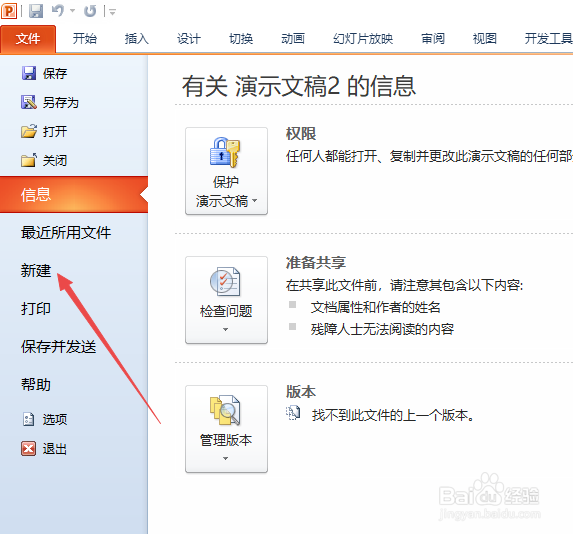Screen dimensions: 573x534
Task: Click the 权限 section heading
Action: 301,134
